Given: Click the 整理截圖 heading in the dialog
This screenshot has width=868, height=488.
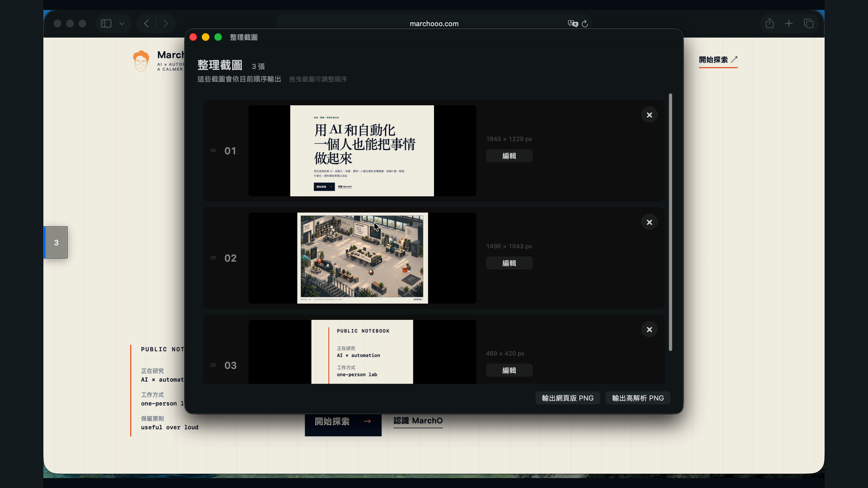Looking at the screenshot, I should coord(220,66).
